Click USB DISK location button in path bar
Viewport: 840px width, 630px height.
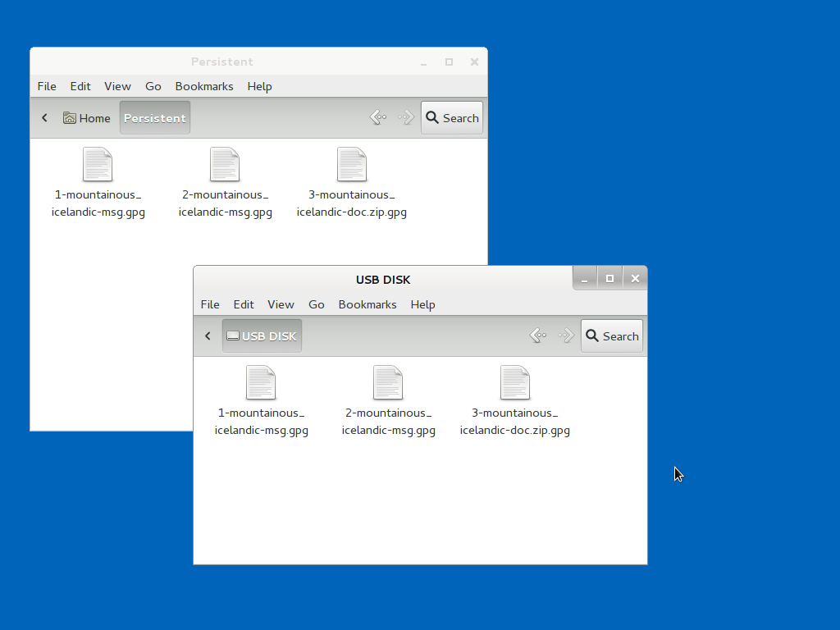(262, 336)
